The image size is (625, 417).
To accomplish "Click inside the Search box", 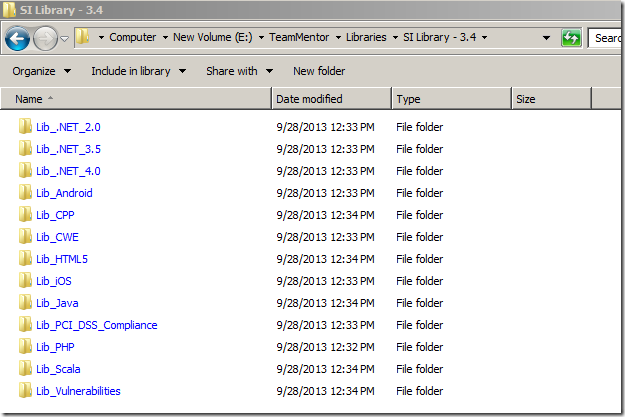I will click(606, 38).
